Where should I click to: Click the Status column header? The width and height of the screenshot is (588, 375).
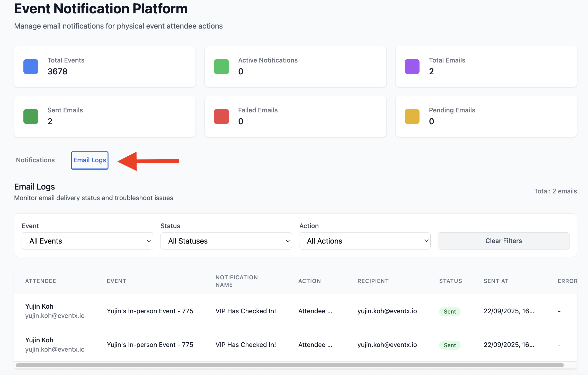coord(450,281)
